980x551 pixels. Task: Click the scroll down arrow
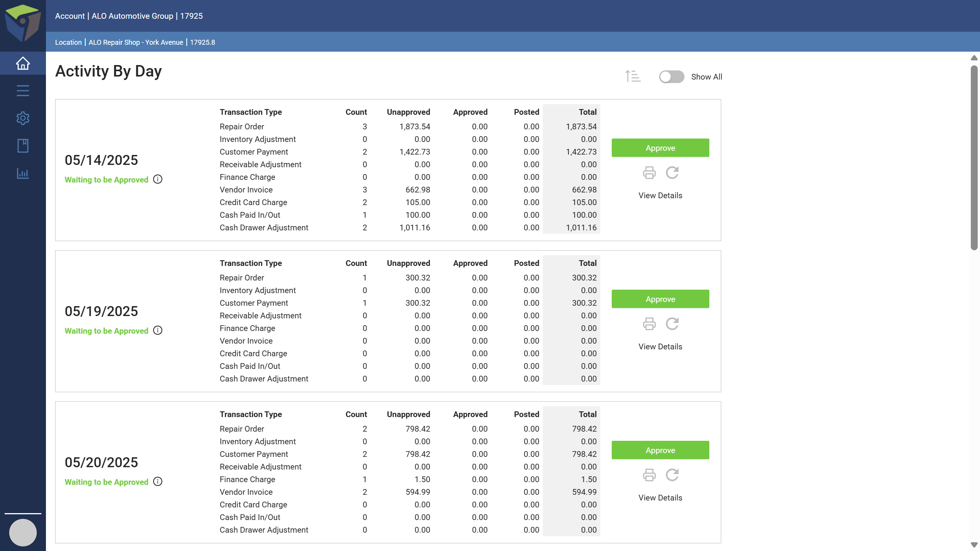[974, 545]
